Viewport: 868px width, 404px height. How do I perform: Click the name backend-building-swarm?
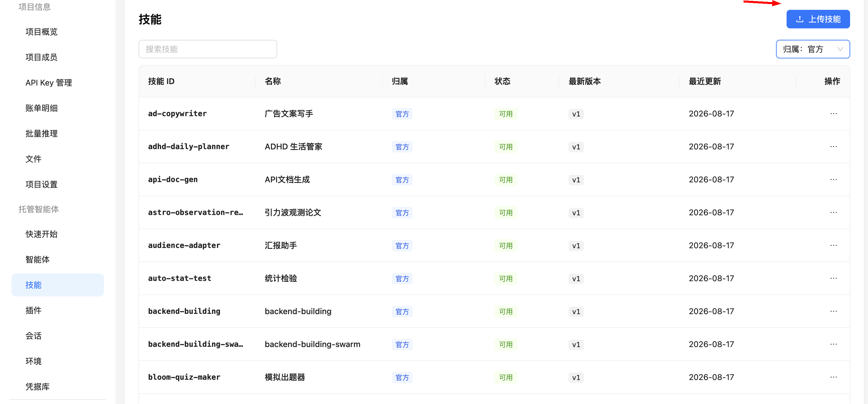coord(312,344)
